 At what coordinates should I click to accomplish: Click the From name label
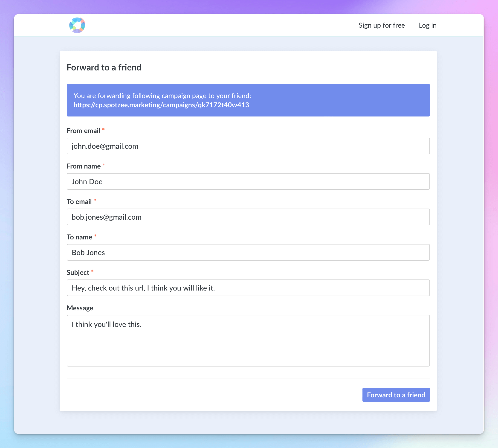coord(84,166)
